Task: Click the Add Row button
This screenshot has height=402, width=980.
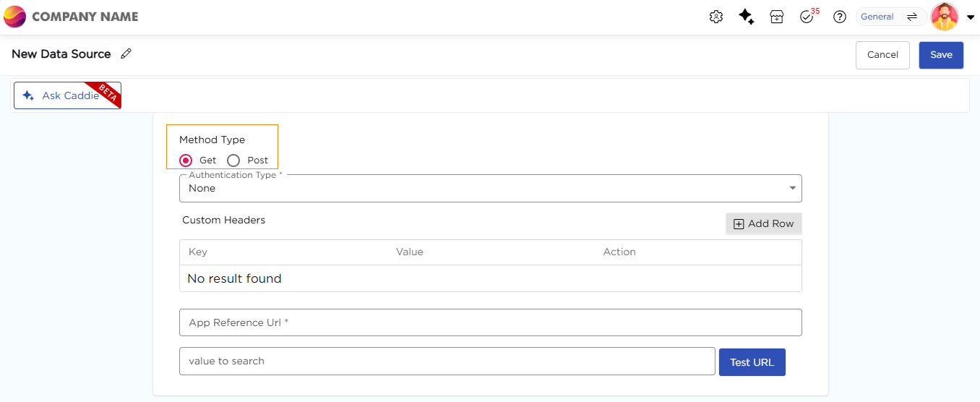Action: click(763, 224)
